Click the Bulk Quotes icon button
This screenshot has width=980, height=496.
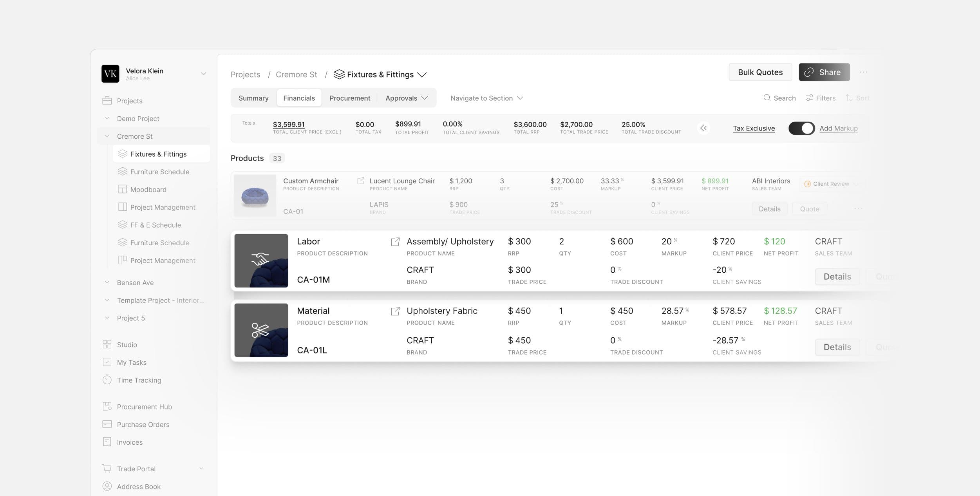pyautogui.click(x=761, y=72)
